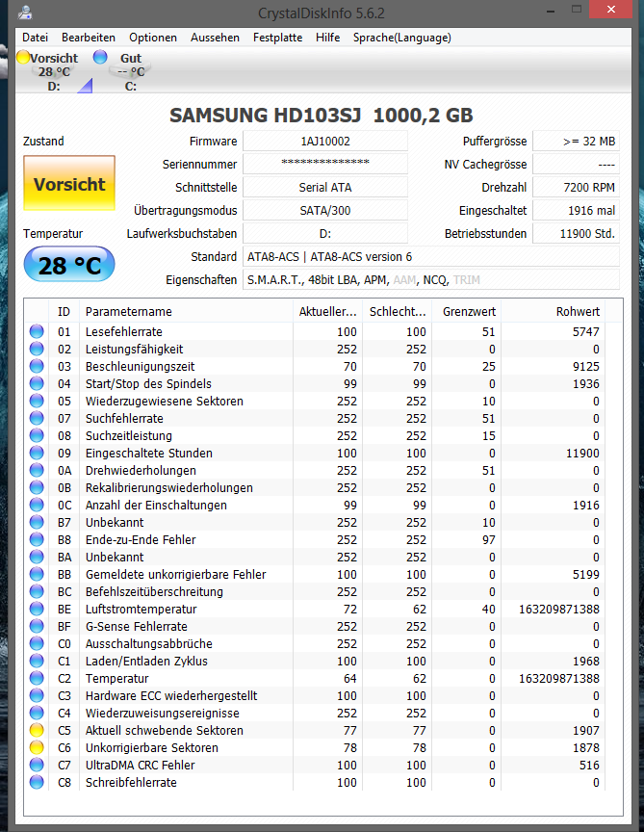Image resolution: width=644 pixels, height=832 pixels.
Task: Open the Aussehen menu
Action: [x=215, y=38]
